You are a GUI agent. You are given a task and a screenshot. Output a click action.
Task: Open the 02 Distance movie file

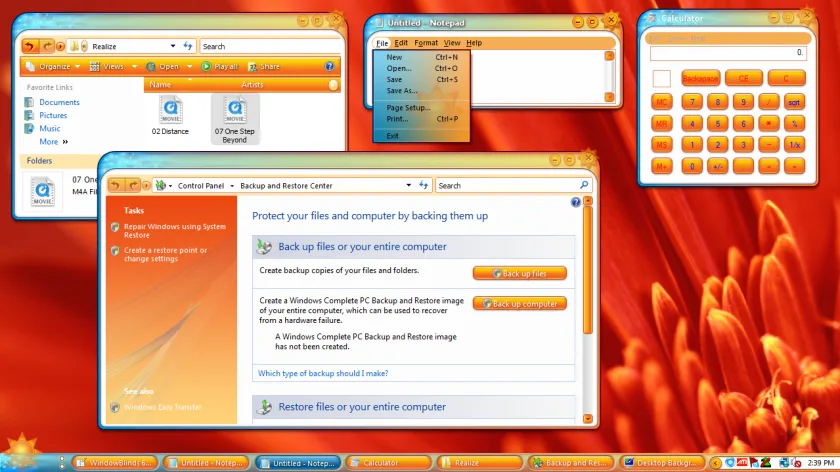170,116
